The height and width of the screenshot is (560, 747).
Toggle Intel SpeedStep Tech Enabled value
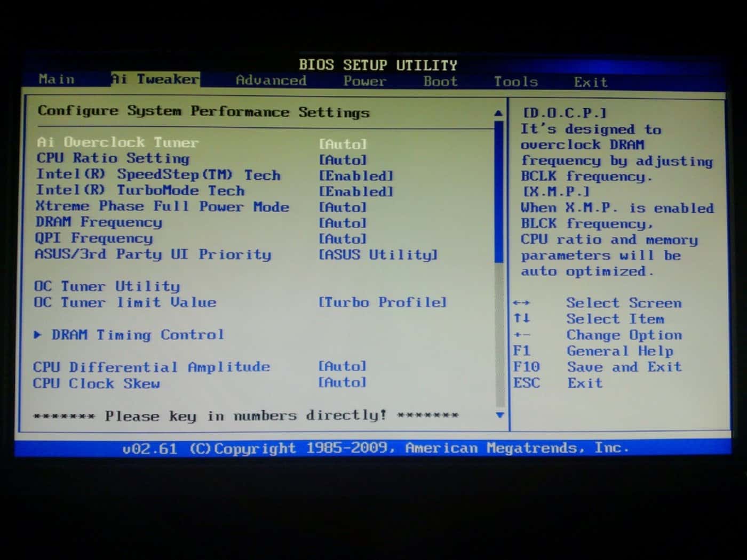(356, 175)
